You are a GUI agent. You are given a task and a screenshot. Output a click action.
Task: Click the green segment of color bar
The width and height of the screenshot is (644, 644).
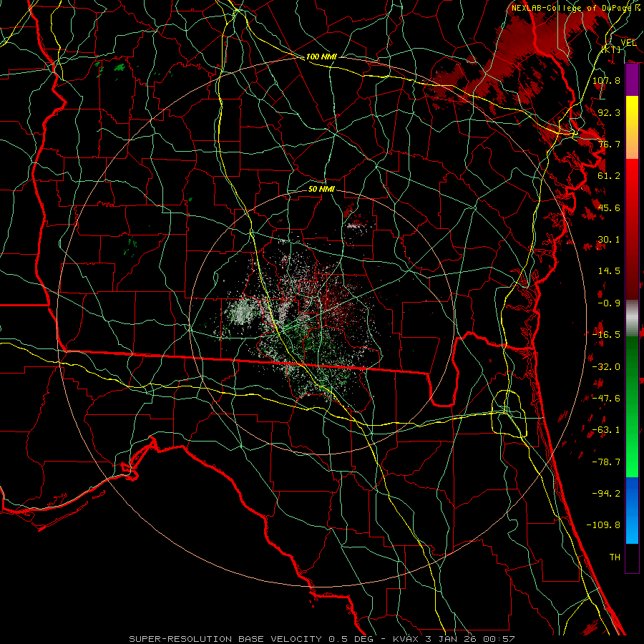tap(632, 406)
